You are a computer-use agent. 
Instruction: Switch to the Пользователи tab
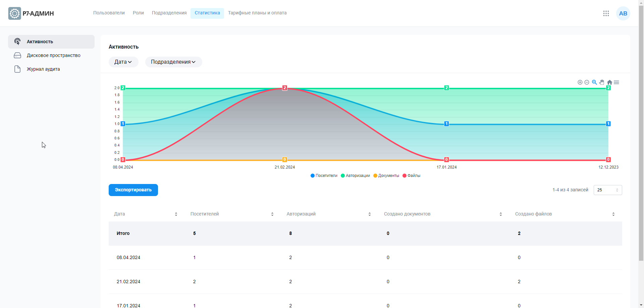pyautogui.click(x=109, y=13)
